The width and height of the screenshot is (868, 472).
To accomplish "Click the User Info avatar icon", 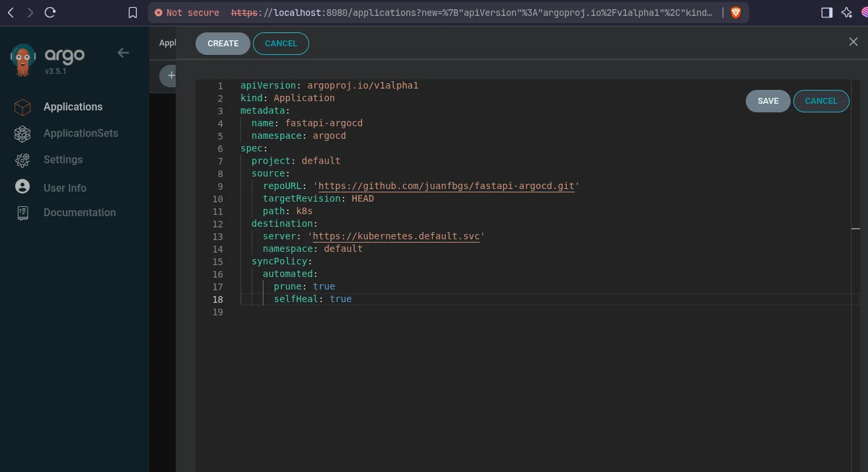I will pyautogui.click(x=22, y=187).
